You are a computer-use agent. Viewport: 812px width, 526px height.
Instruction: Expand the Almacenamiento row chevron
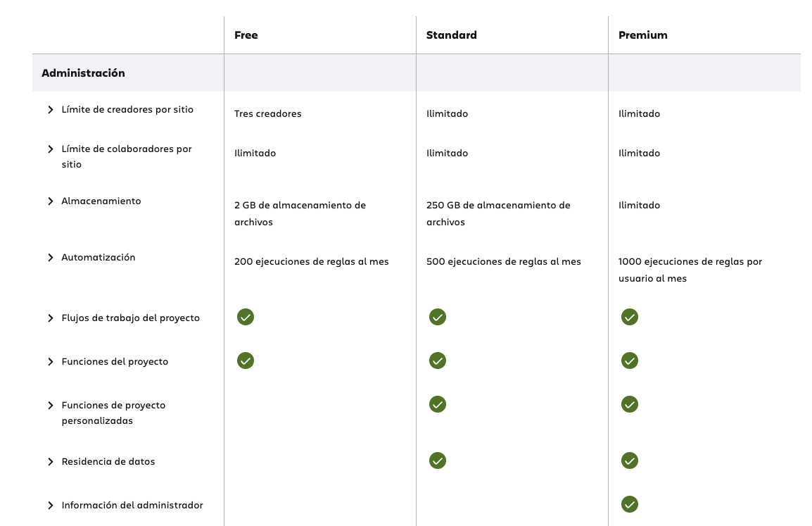click(x=50, y=201)
